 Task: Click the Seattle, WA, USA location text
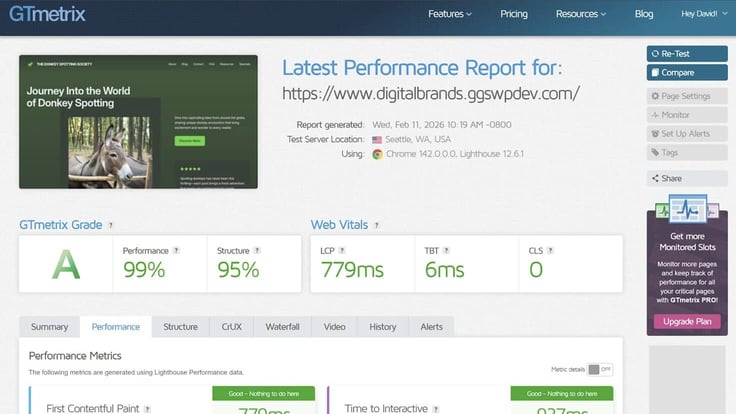418,139
